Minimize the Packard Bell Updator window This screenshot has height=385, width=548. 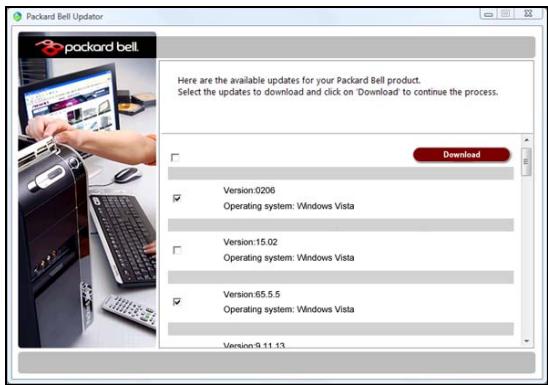click(489, 14)
